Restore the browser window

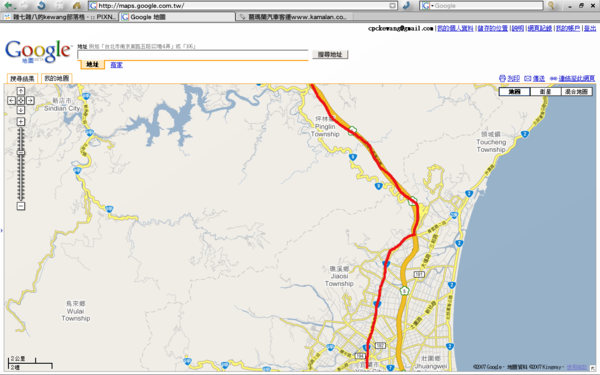[x=581, y=6]
